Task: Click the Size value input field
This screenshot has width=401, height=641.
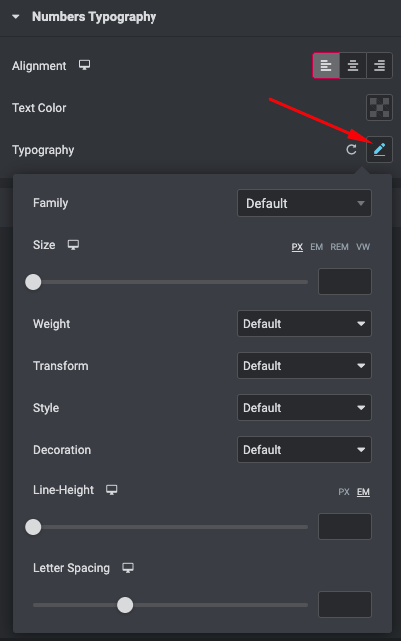Action: coord(345,282)
